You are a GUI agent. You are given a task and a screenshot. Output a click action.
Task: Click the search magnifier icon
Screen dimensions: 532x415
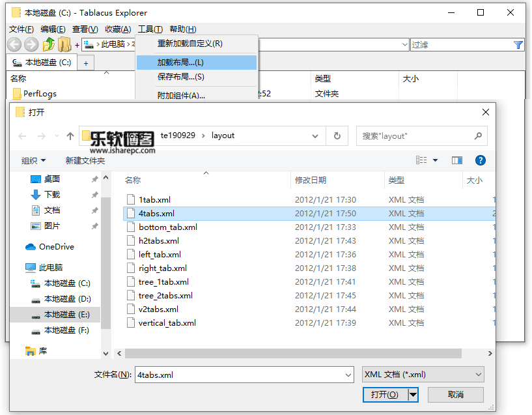pyautogui.click(x=479, y=136)
